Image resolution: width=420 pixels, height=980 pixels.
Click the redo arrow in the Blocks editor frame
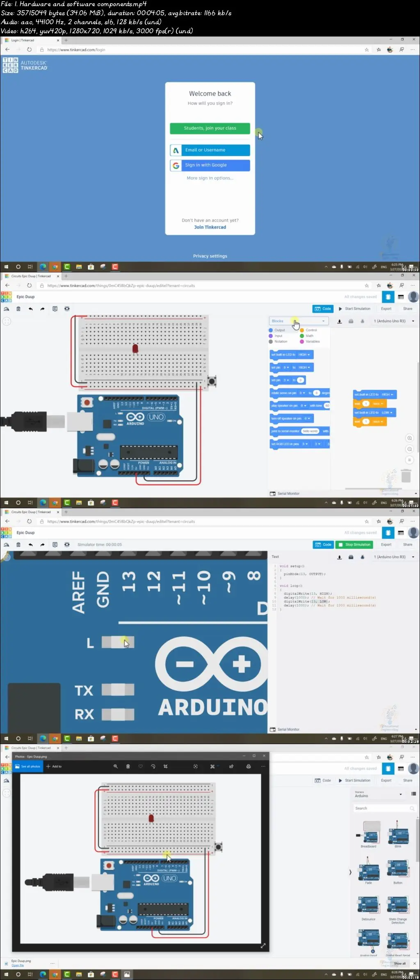(x=42, y=309)
